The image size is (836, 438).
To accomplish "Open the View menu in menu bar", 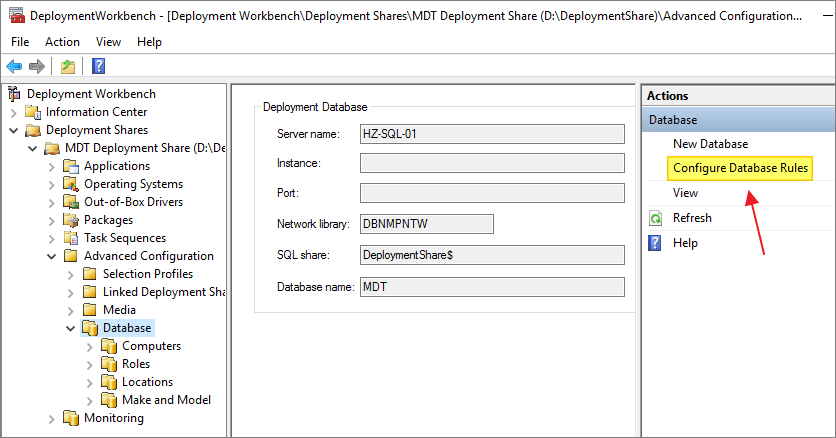I will [108, 42].
